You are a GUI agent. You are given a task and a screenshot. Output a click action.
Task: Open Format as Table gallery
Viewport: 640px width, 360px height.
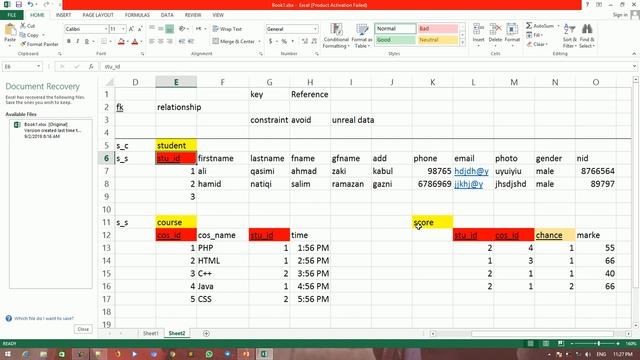(x=362, y=36)
